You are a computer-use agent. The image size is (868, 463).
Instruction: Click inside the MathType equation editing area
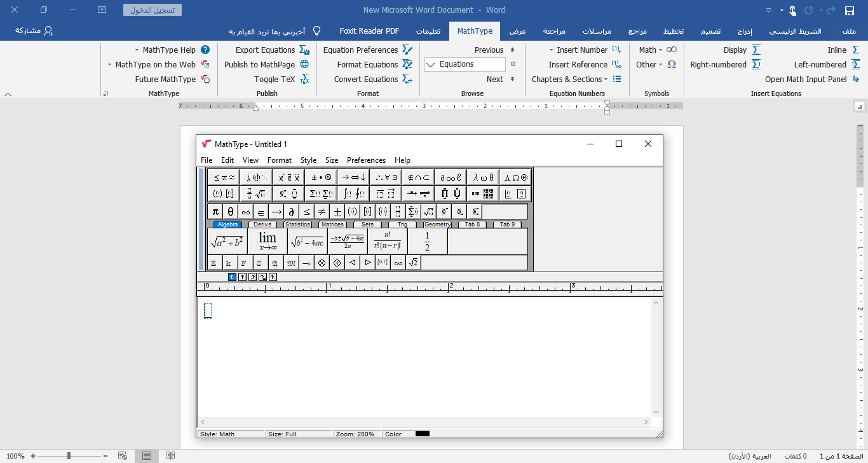pos(424,357)
